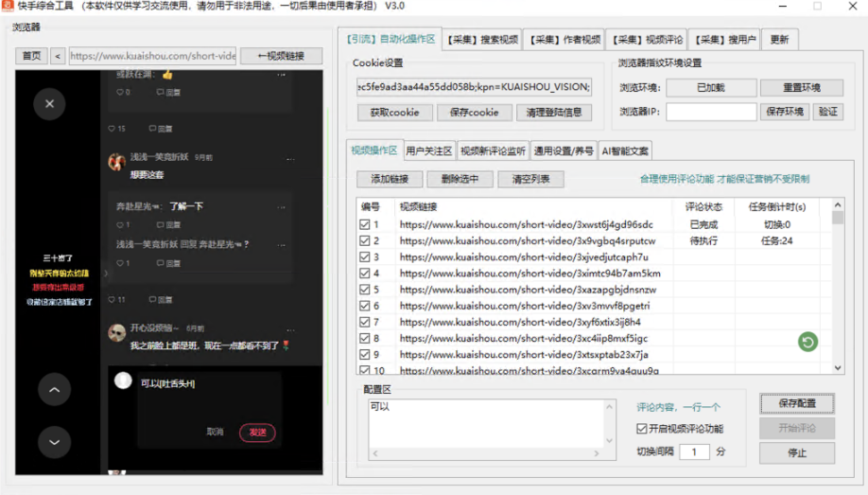The image size is (868, 495).
Task: Click the 评论状态 column header
Action: point(703,206)
